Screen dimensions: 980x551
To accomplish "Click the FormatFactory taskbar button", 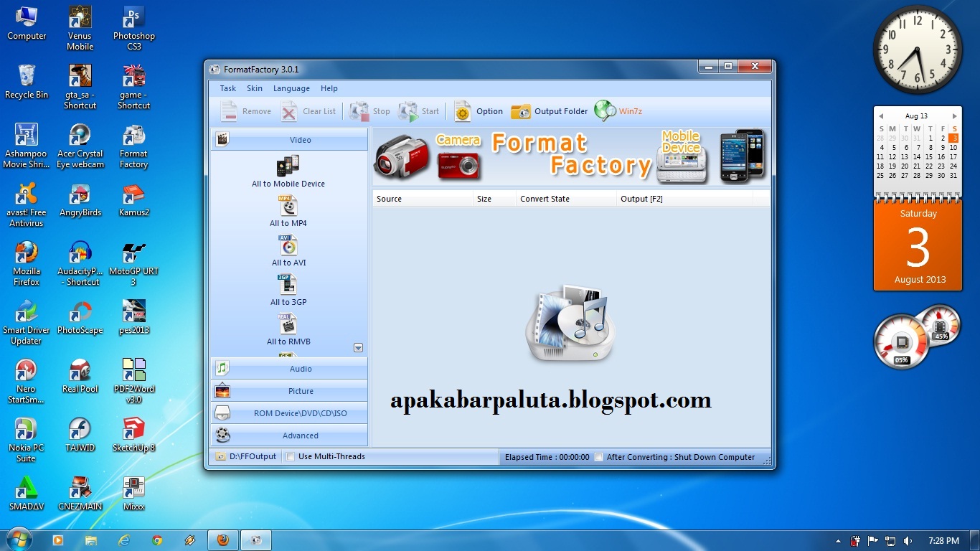I will tap(256, 540).
